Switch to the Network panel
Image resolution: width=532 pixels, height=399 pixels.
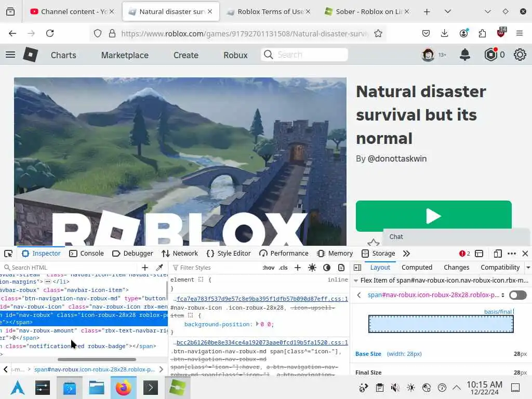coord(179,254)
